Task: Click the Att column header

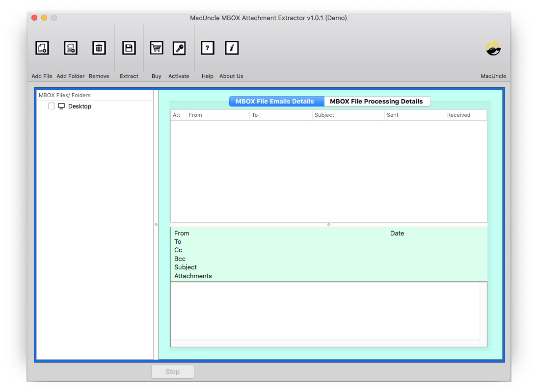Action: coord(178,115)
